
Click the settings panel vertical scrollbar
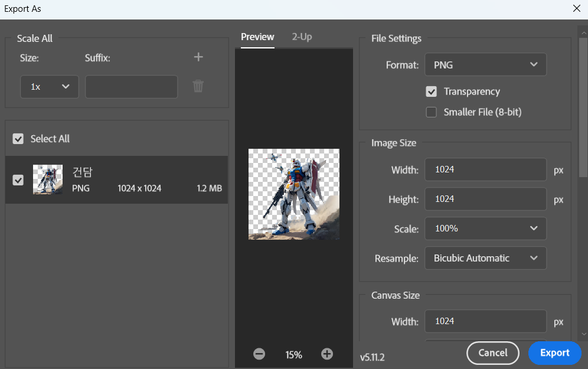pos(583,109)
